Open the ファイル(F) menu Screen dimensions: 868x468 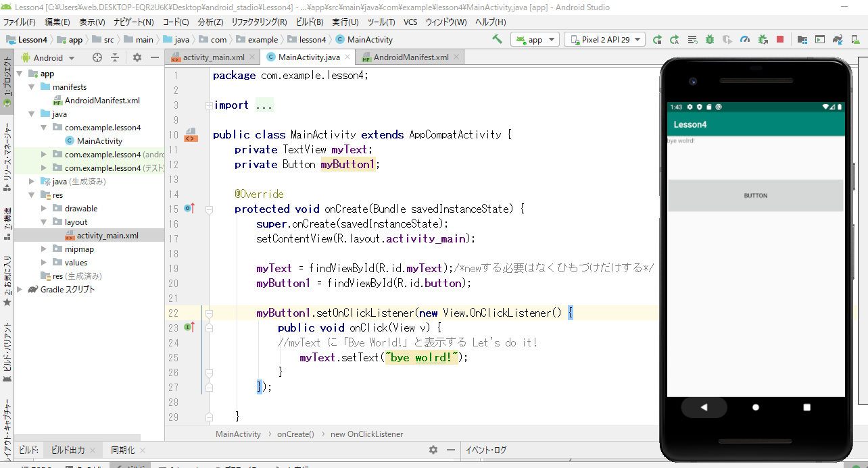[20, 22]
